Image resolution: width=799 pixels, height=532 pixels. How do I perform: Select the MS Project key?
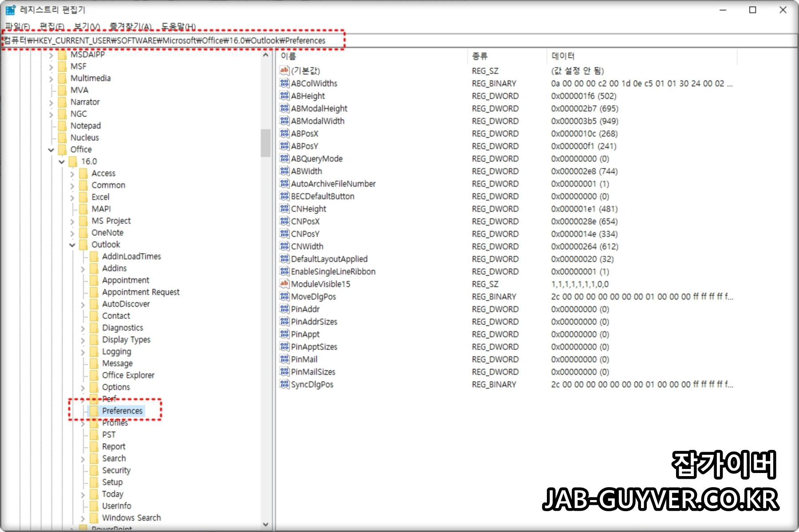tap(111, 221)
